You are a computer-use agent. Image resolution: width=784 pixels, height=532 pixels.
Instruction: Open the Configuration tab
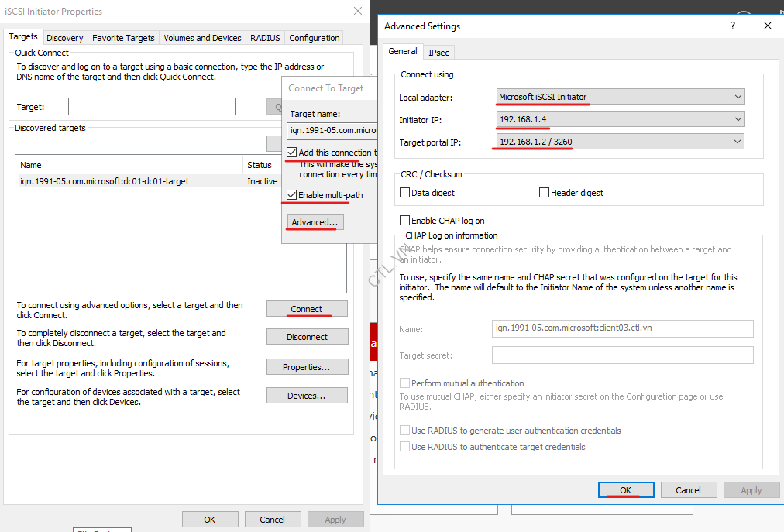tap(314, 37)
